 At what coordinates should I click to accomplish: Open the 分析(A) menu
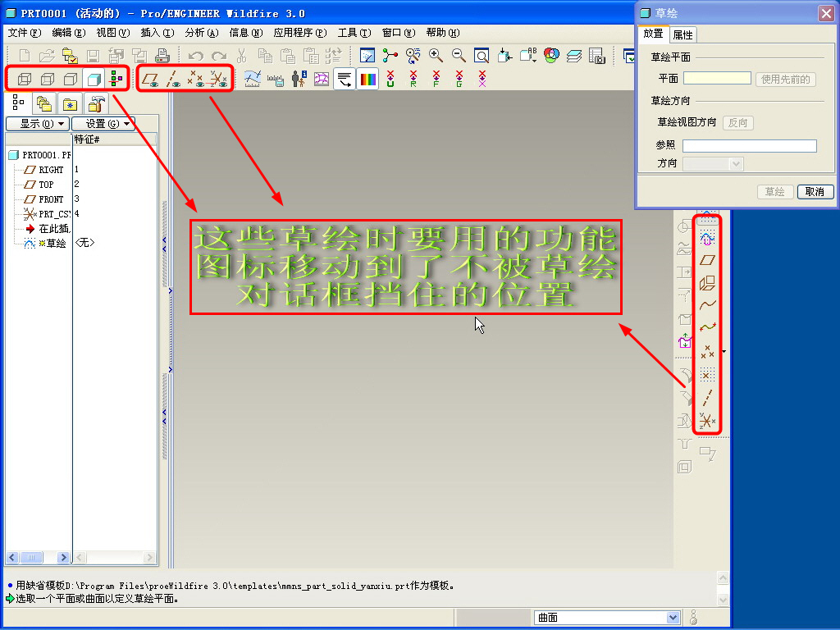[x=202, y=33]
